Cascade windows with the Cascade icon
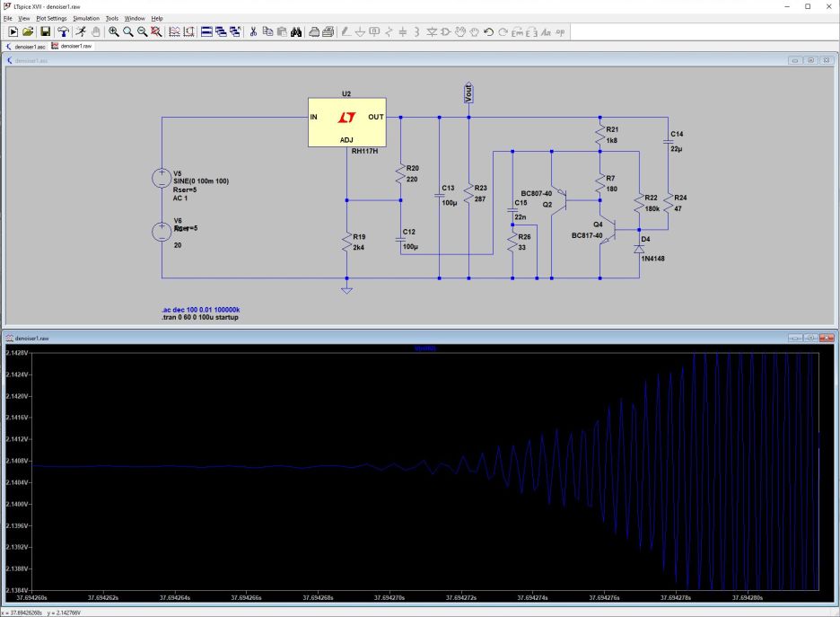Viewport: 840px width, 617px height. click(221, 32)
